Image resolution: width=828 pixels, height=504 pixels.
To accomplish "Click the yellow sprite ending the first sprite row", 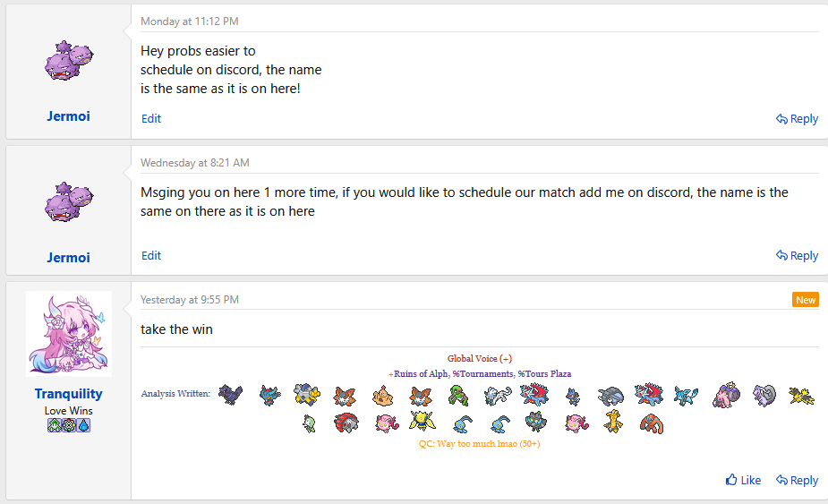I will pos(801,395).
